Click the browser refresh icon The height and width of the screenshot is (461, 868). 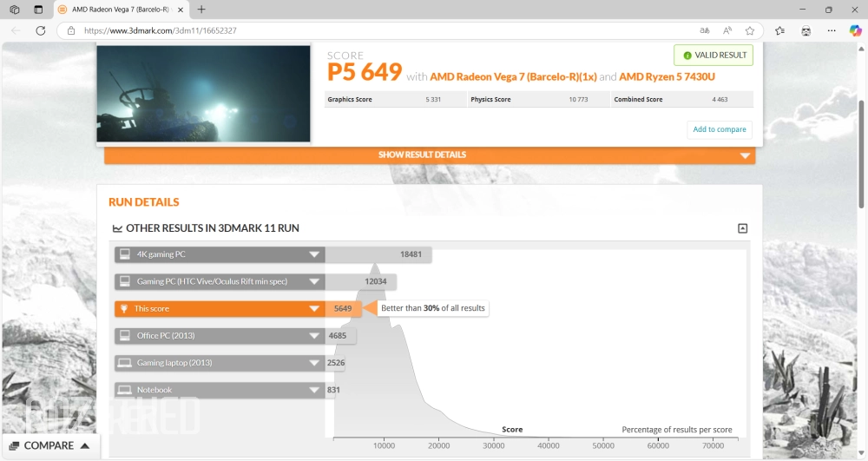40,30
